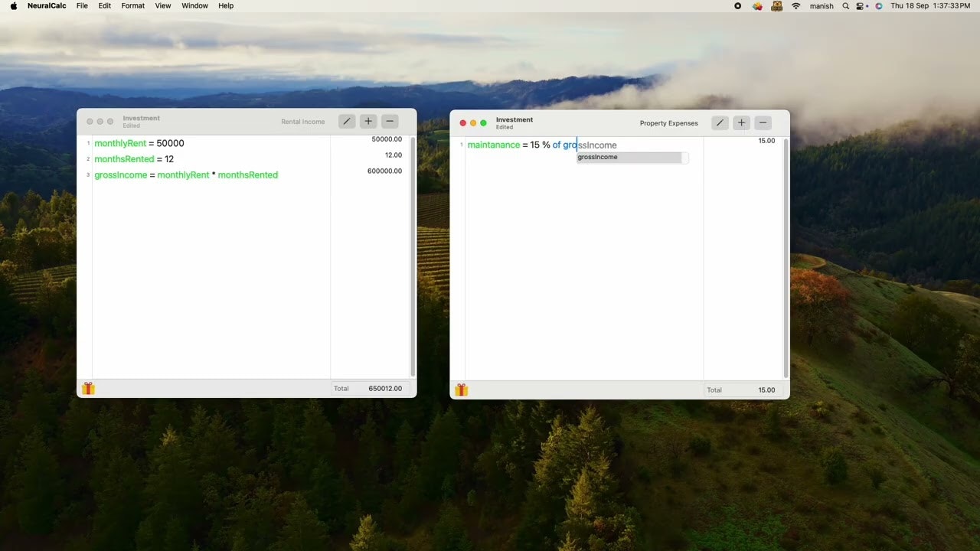Screen dimensions: 980x551
Task: Open the Window menu
Action: [194, 5]
